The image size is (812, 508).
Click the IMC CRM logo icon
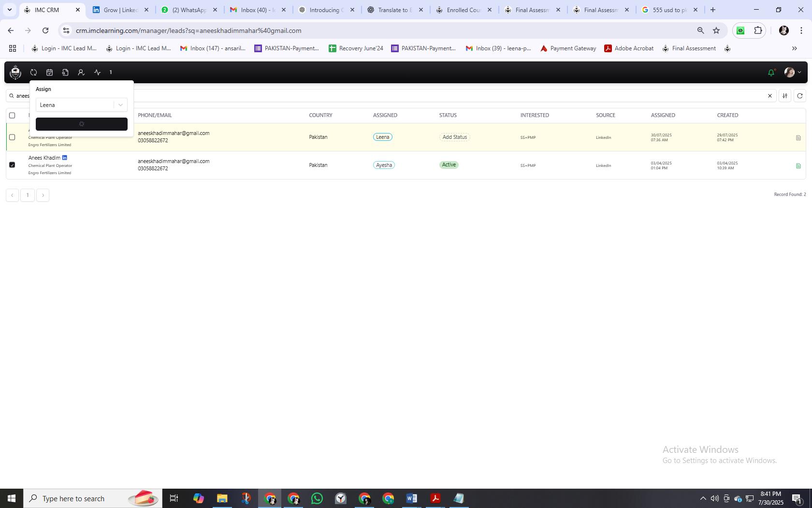(x=15, y=73)
